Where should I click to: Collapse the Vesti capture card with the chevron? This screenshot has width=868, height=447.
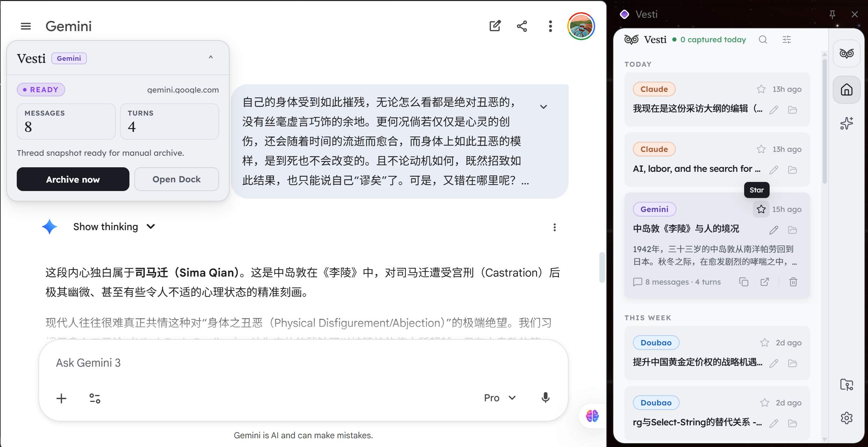click(211, 58)
